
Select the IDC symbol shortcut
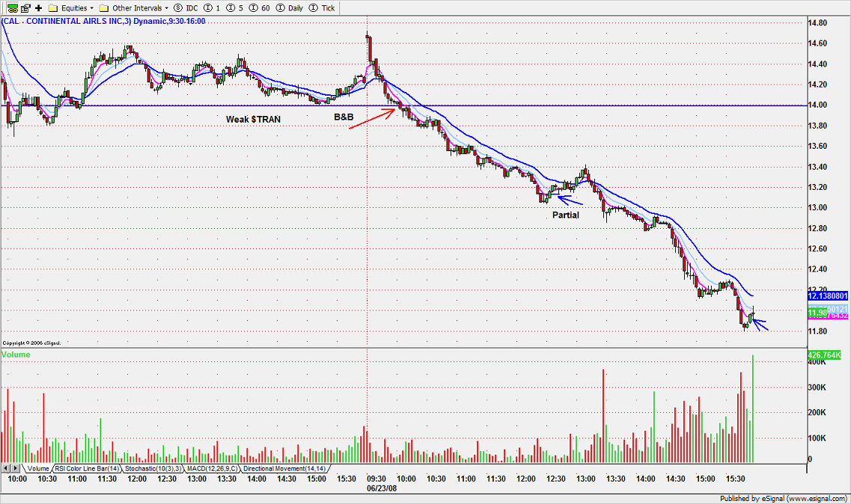click(x=186, y=8)
